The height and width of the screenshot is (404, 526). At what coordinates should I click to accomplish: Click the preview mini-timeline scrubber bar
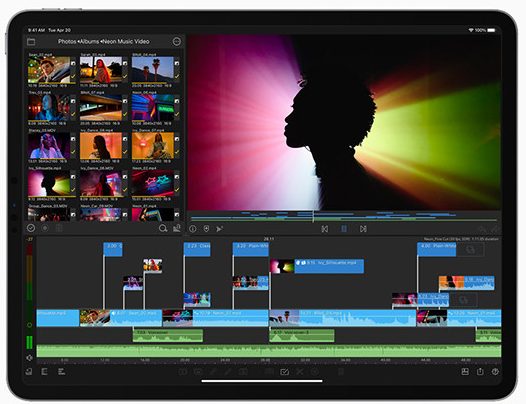(x=344, y=217)
